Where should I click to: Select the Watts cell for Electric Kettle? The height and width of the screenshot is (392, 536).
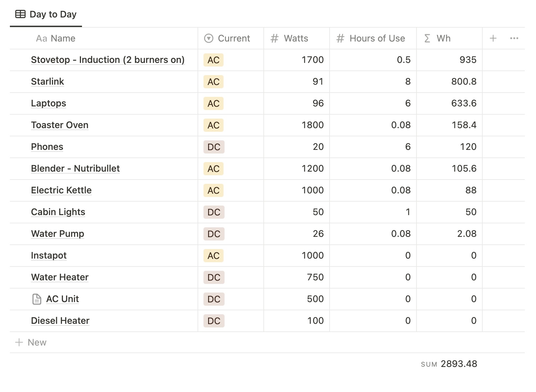[296, 190]
